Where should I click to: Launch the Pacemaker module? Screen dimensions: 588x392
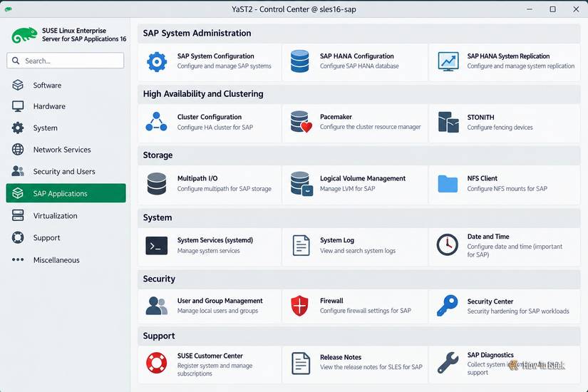[x=355, y=123]
